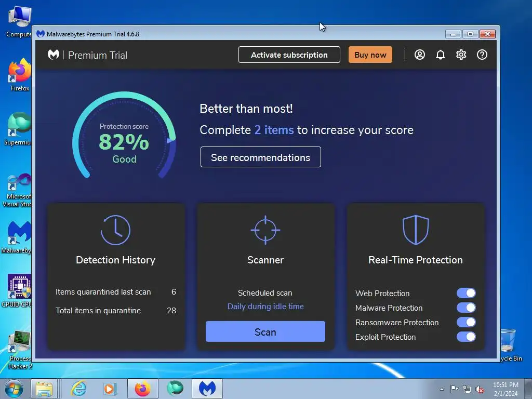
Task: Select the Recycle Bin desktop icon
Action: (511, 345)
